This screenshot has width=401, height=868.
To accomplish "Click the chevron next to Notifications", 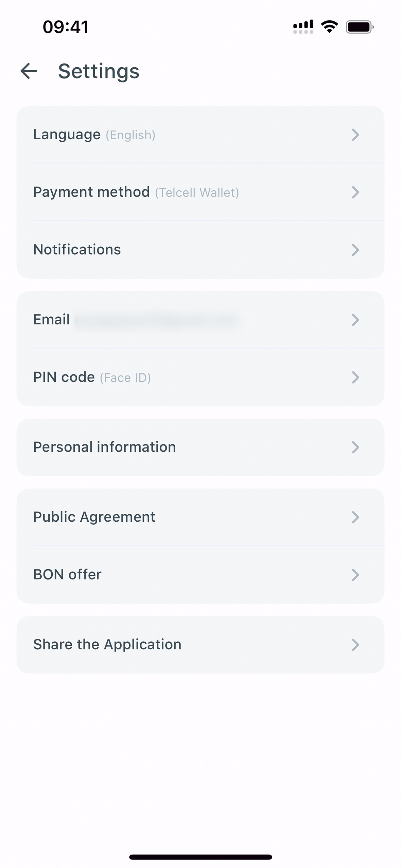I will 355,250.
